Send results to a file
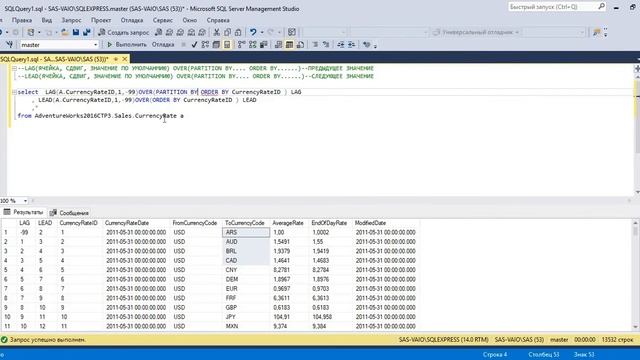The width and height of the screenshot is (640, 360). (300, 45)
